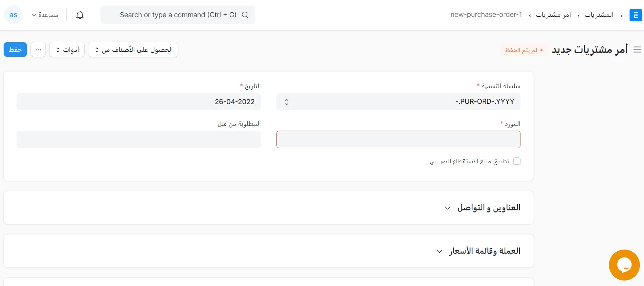Click the أمر مشتريات جديد page title
This screenshot has height=286, width=644.
pos(590,50)
